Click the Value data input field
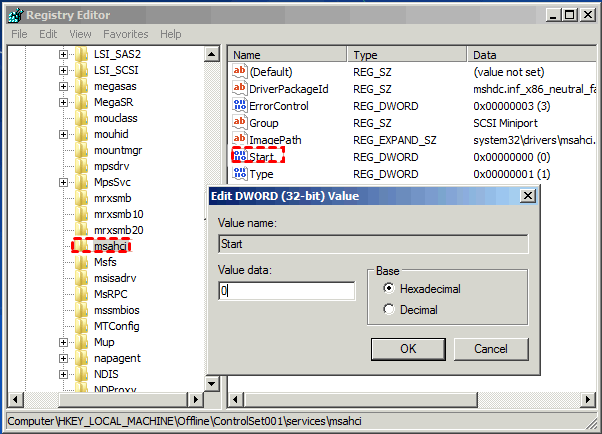The width and height of the screenshot is (602, 434). 287,291
